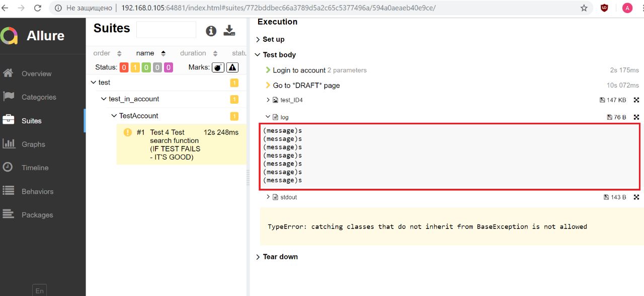The width and height of the screenshot is (644, 296).
Task: Open the Categories page
Action: pos(39,97)
